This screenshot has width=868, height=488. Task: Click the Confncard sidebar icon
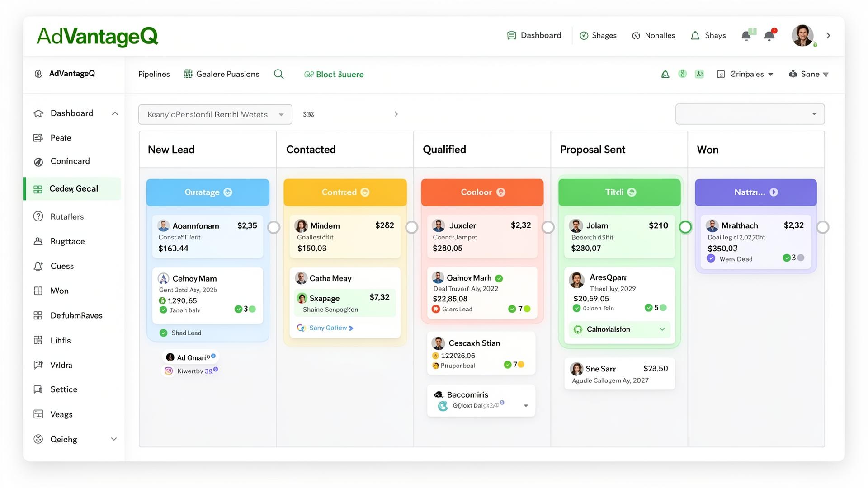pos(38,161)
